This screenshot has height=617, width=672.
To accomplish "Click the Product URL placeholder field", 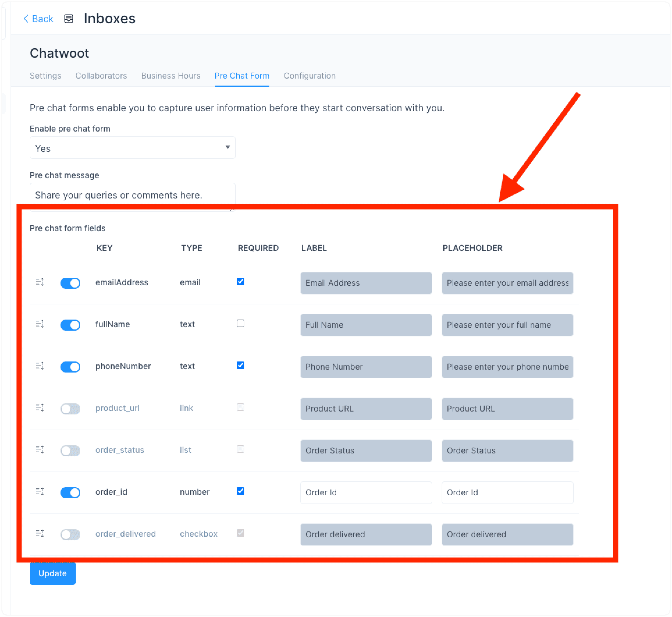I will (508, 409).
